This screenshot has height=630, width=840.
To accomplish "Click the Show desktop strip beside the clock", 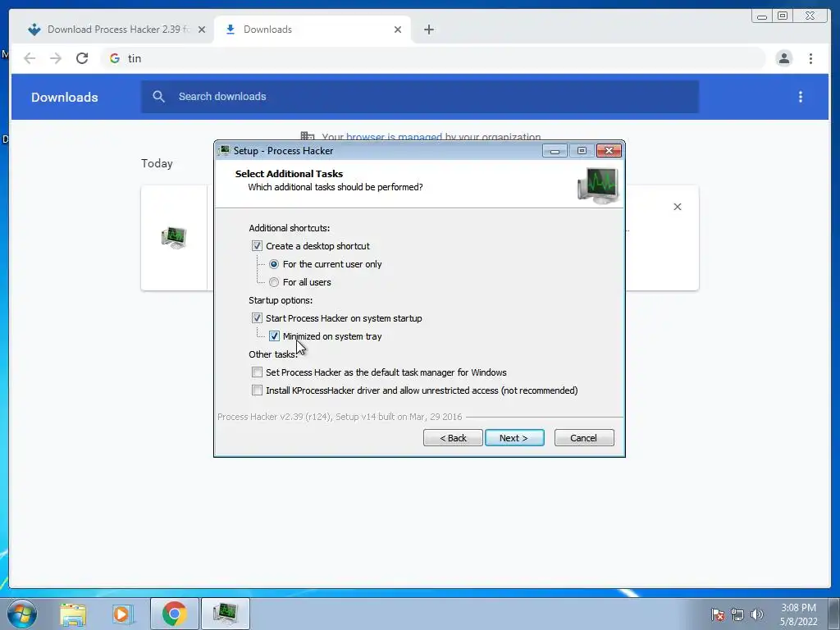I will 834,614.
